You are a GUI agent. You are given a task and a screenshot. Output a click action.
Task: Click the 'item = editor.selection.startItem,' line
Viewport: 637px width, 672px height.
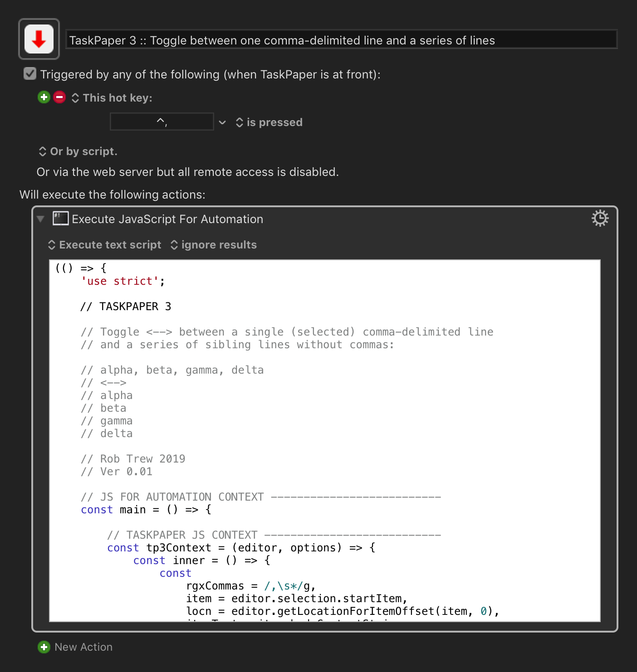point(297,599)
